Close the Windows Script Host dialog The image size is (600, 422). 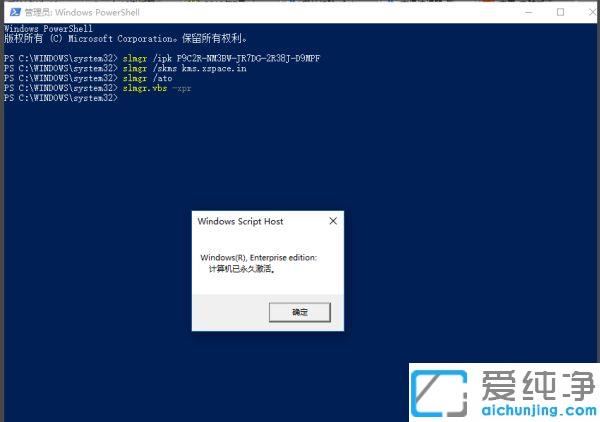[x=333, y=221]
